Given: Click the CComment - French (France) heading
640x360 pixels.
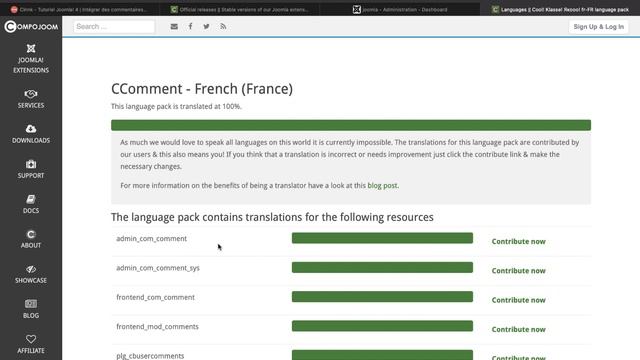Looking at the screenshot, I should (x=202, y=89).
